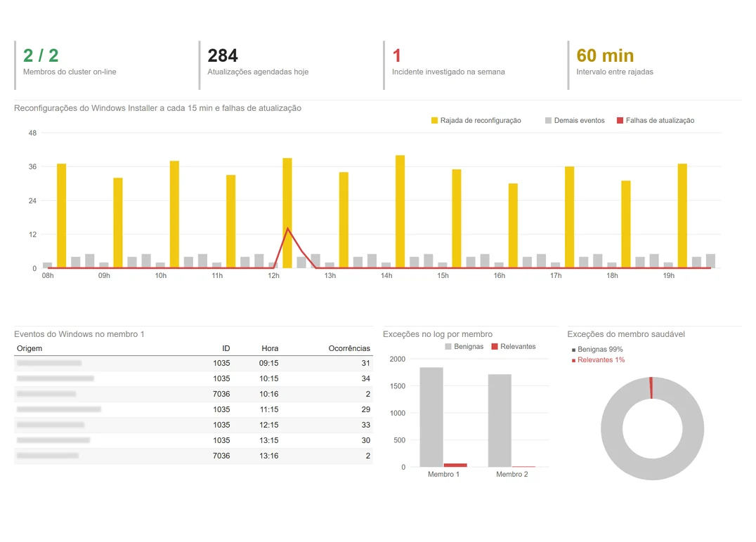This screenshot has width=756, height=542.
Task: Click the red relevant sliver of the donut
Action: point(651,388)
